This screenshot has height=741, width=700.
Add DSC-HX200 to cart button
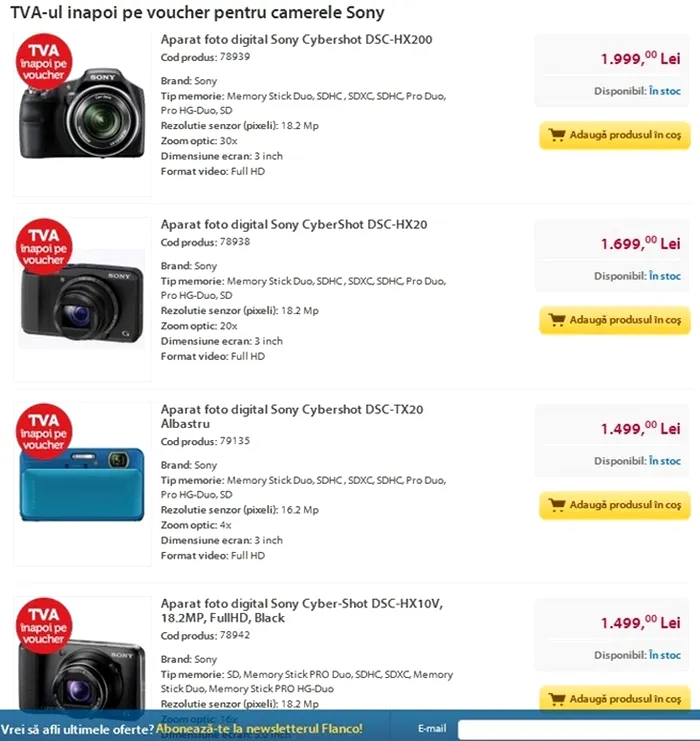[615, 135]
